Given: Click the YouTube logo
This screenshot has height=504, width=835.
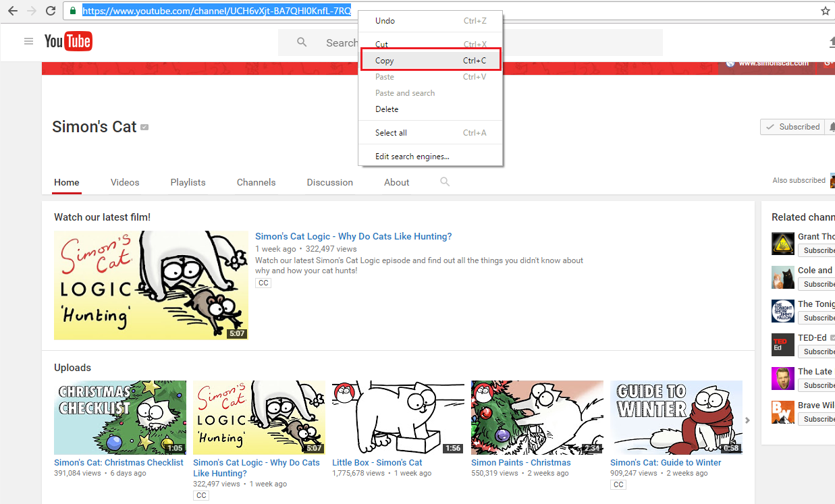Looking at the screenshot, I should tap(68, 42).
